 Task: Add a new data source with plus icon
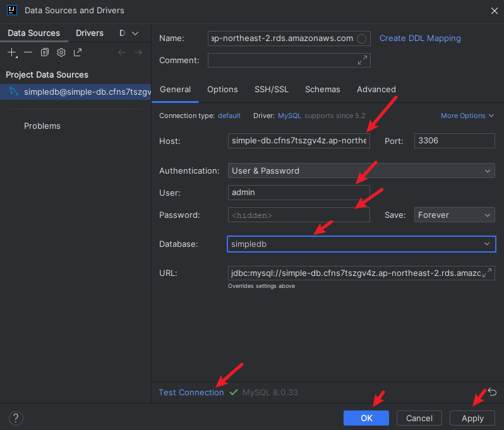point(12,52)
